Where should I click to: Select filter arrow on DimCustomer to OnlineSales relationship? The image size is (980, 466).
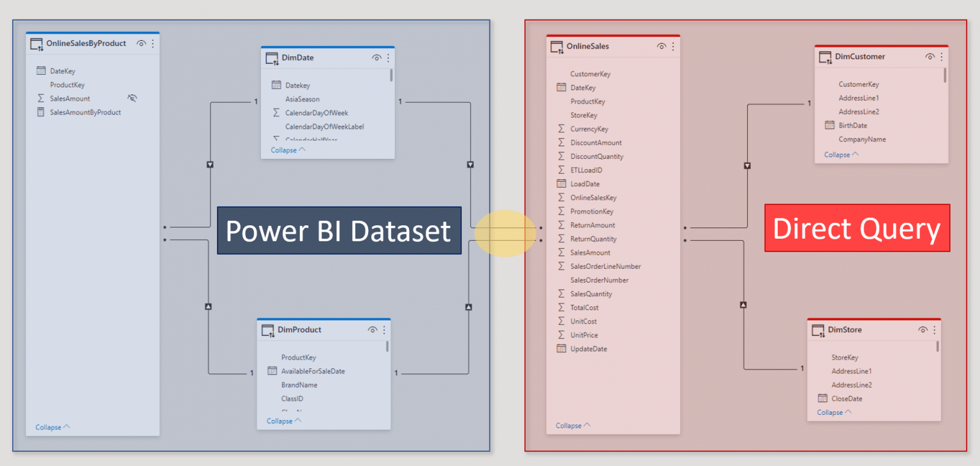pos(747,166)
